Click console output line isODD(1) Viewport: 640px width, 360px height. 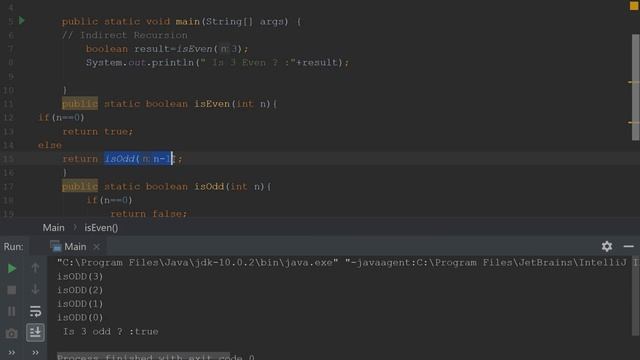pos(80,304)
